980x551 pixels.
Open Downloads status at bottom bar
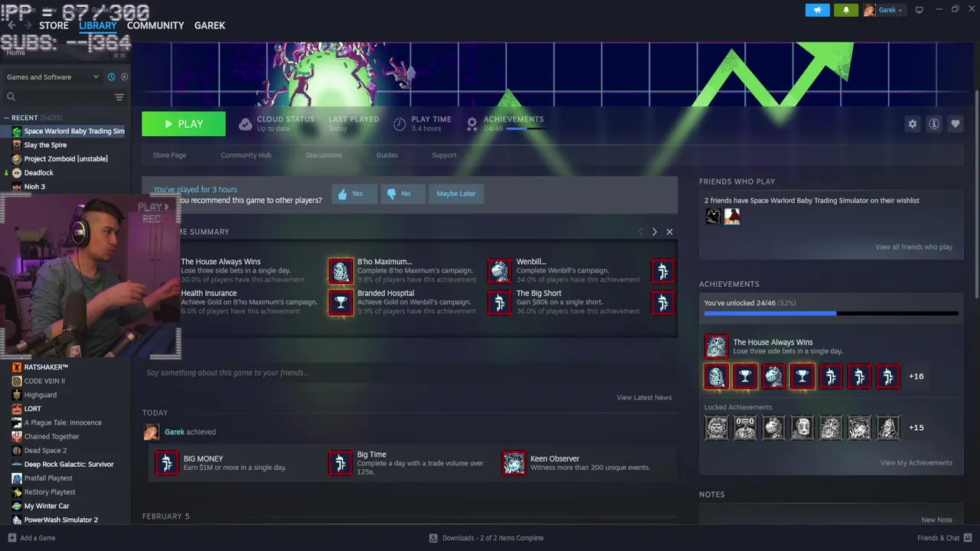pyautogui.click(x=486, y=538)
